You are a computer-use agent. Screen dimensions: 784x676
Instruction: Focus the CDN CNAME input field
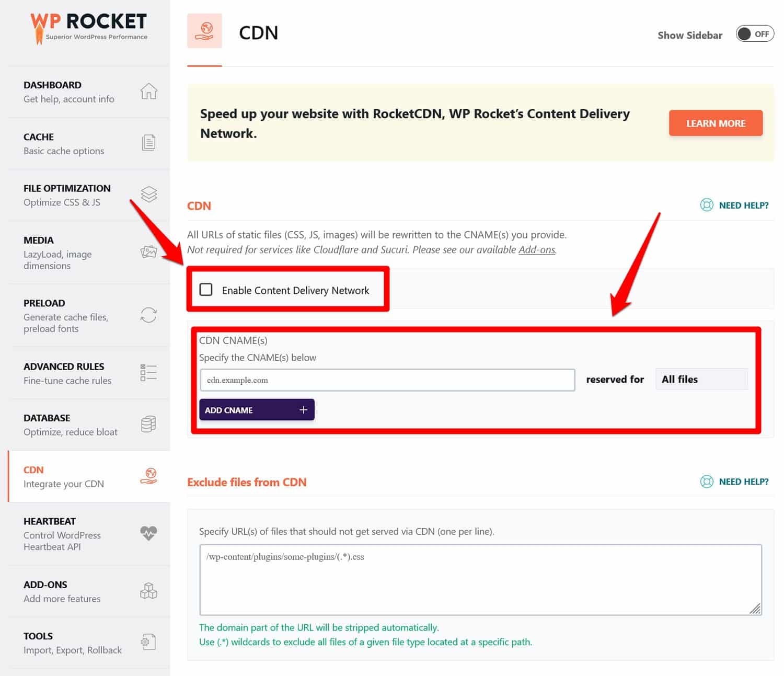coord(387,380)
